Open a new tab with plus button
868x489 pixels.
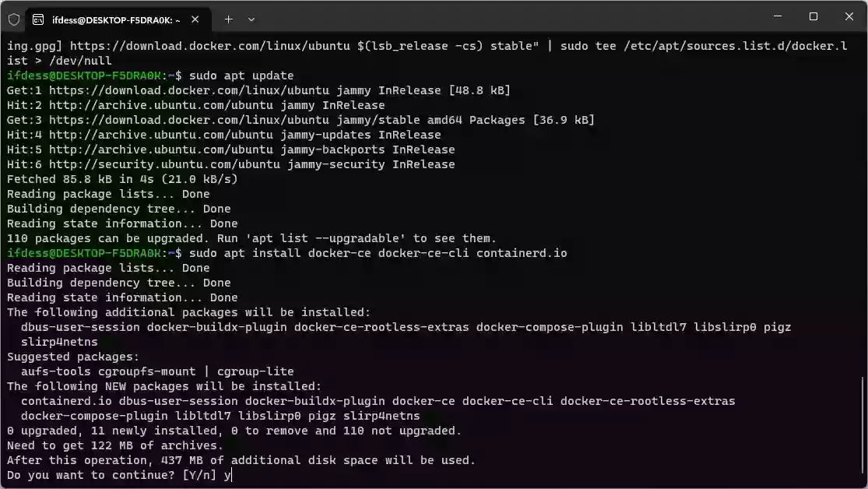click(228, 19)
